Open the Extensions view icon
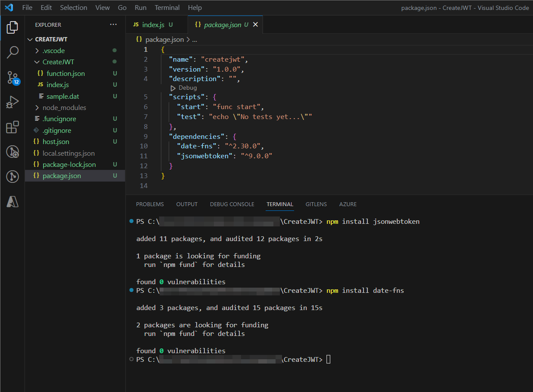 click(13, 127)
